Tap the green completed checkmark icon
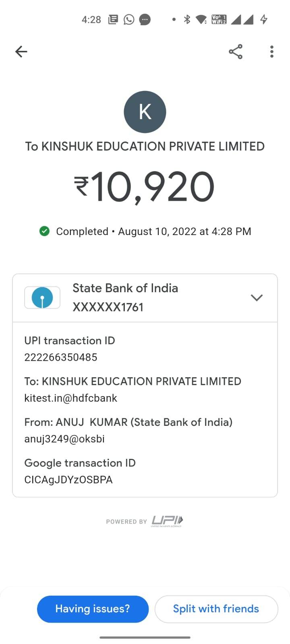 44,231
